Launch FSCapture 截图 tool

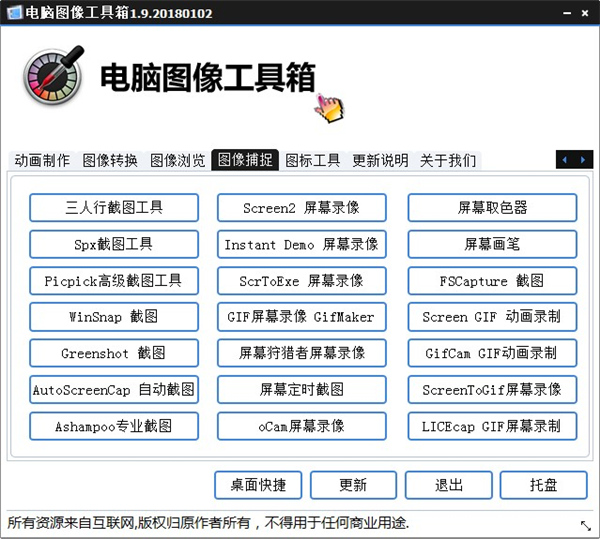[492, 281]
